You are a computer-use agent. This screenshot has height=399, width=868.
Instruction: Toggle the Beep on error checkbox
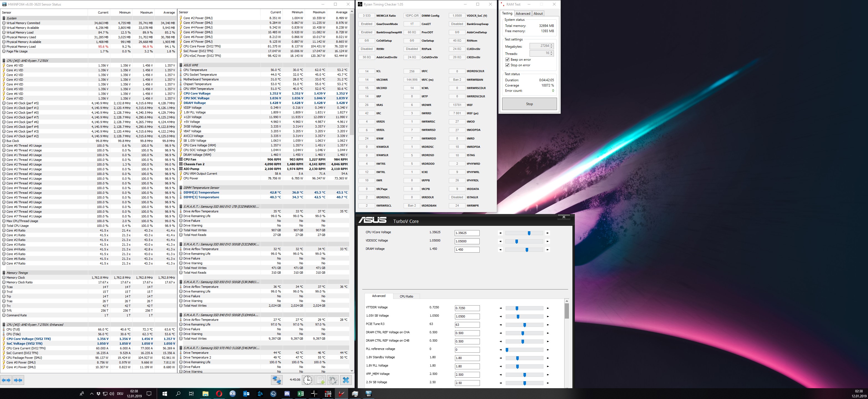tap(507, 60)
